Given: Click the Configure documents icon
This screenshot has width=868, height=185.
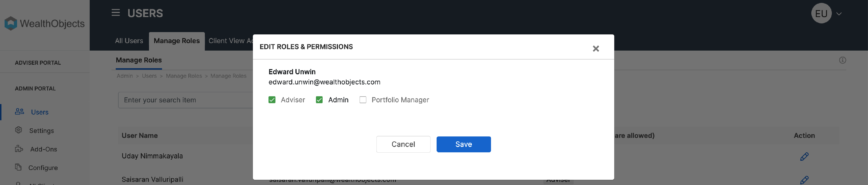Looking at the screenshot, I should 18,167.
